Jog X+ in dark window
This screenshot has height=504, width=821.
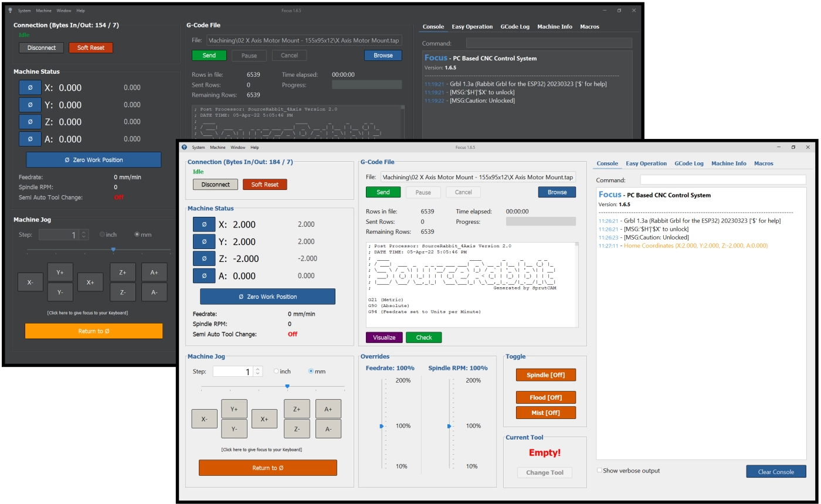click(x=90, y=282)
